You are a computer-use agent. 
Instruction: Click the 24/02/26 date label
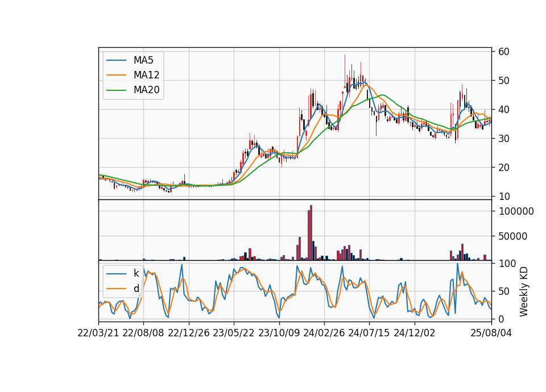point(324,333)
